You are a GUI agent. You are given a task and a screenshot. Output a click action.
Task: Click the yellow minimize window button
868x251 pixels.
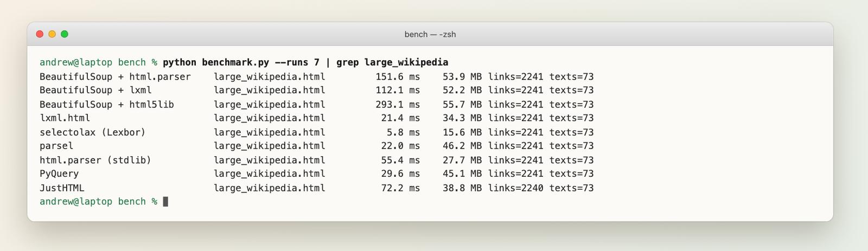[52, 34]
